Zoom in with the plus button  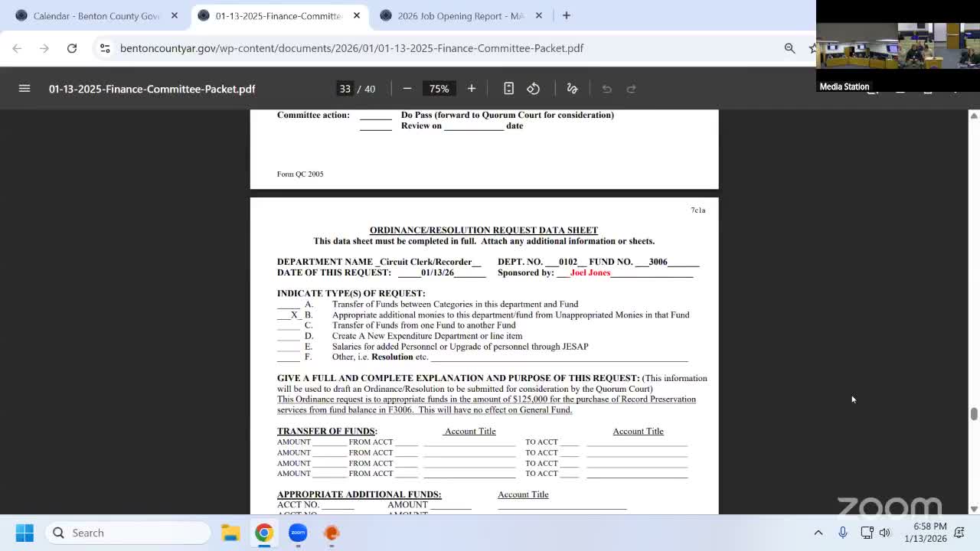point(472,89)
